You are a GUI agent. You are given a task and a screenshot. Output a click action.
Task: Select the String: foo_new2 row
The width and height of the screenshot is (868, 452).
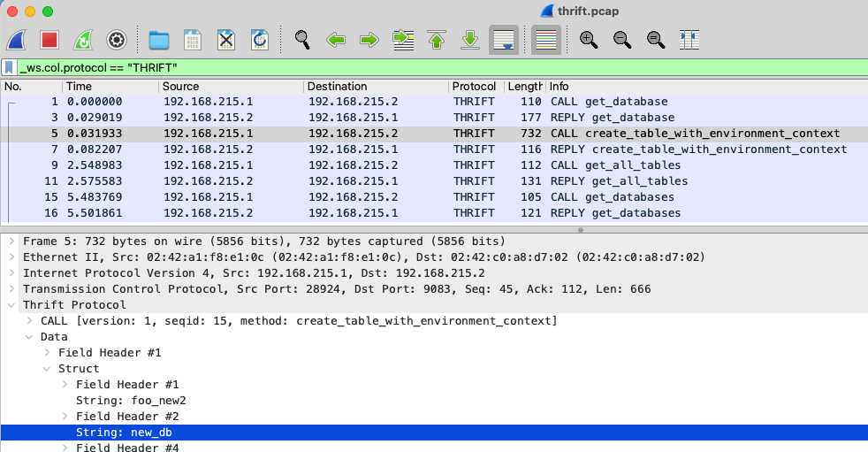[434, 401]
